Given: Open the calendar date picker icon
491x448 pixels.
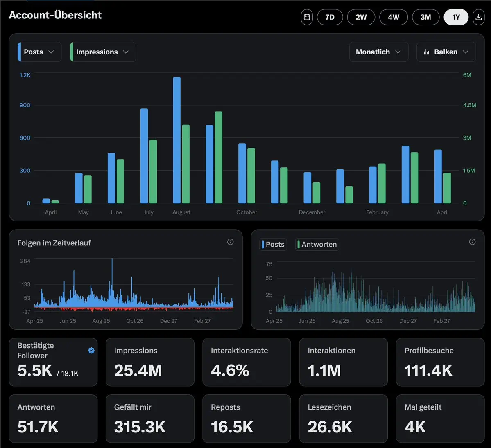Looking at the screenshot, I should coord(307,17).
